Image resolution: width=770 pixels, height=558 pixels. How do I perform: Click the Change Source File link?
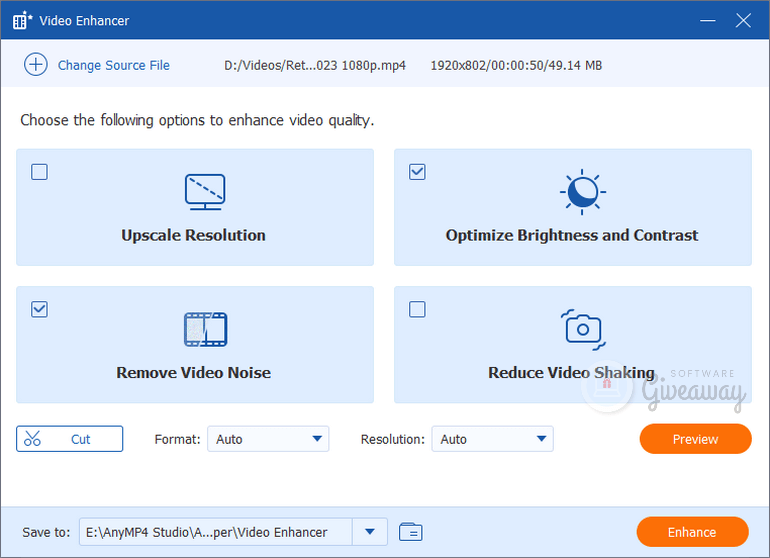click(x=113, y=65)
